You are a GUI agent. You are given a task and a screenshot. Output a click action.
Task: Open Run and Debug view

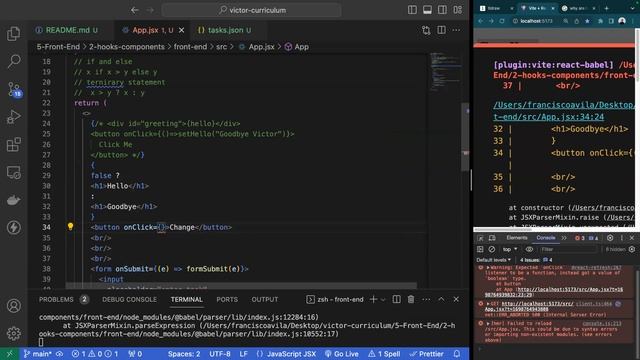(13, 117)
